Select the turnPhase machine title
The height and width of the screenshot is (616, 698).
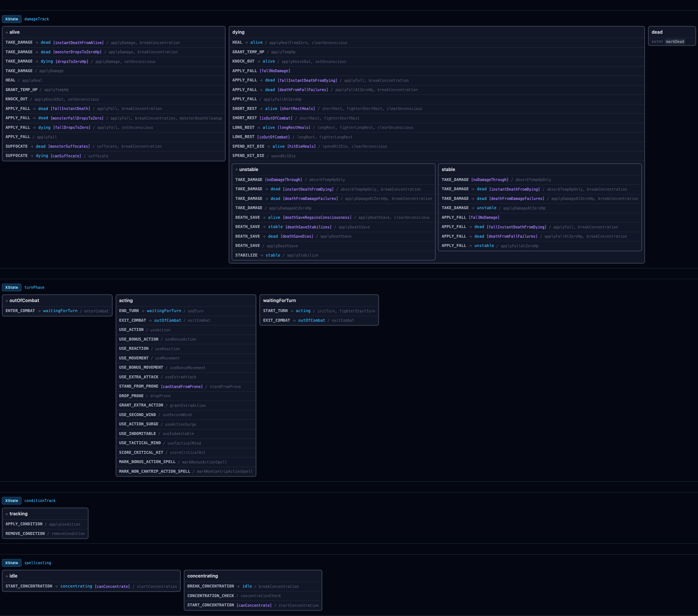tap(34, 287)
